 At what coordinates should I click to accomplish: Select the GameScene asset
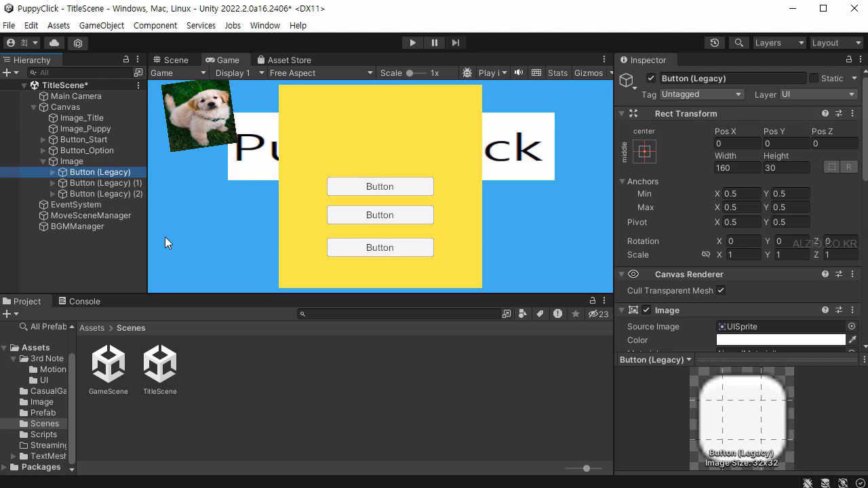click(108, 370)
